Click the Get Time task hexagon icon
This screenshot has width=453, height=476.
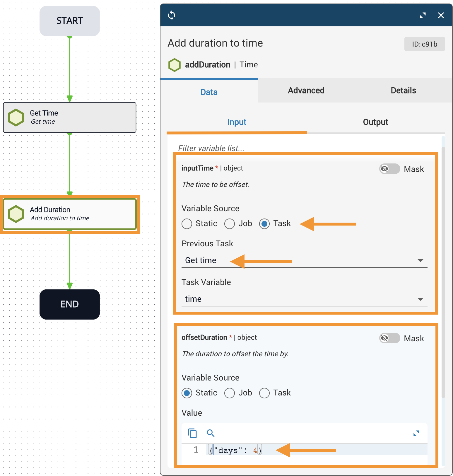coord(16,117)
